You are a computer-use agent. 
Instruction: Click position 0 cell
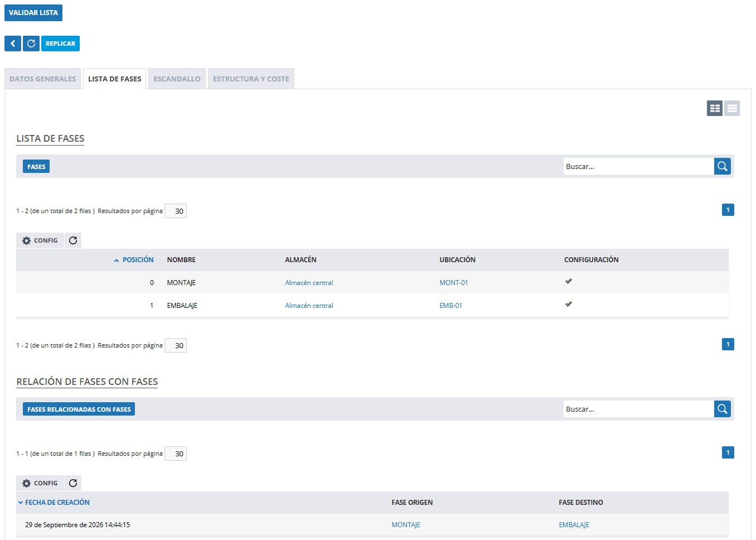(x=152, y=283)
